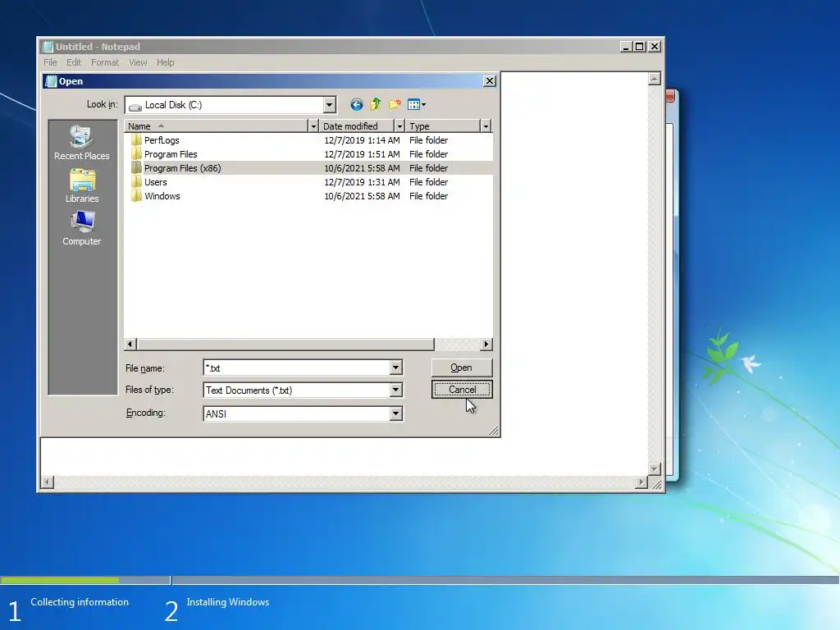Click date "12/7/2019 1:51 AM"
Screen dimensions: 840x630
click(362, 154)
